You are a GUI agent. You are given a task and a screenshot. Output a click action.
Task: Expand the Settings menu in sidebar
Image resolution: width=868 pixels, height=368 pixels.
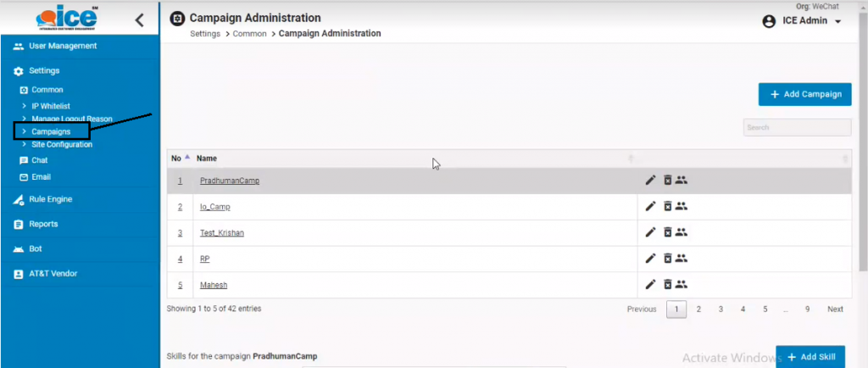tap(45, 71)
